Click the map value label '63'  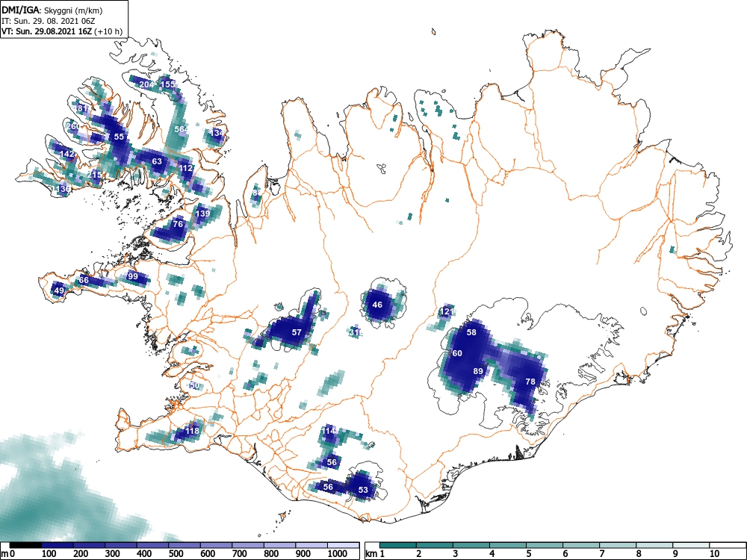157,161
